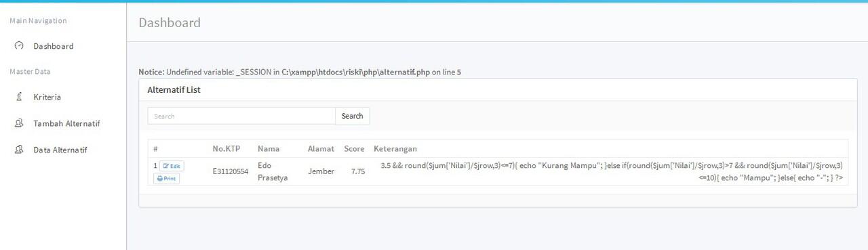Screen dimensions: 868x250
Task: Click the Alternatif List panel title
Action: [x=174, y=89]
